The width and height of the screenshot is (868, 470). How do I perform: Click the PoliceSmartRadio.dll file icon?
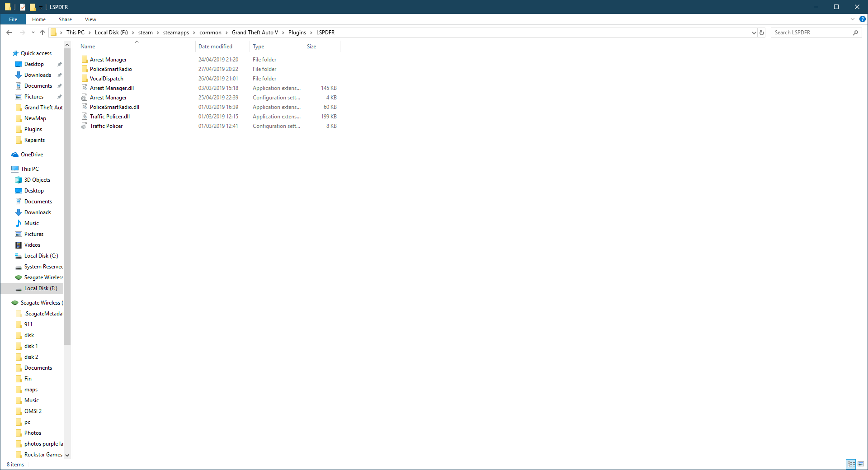[x=85, y=107]
